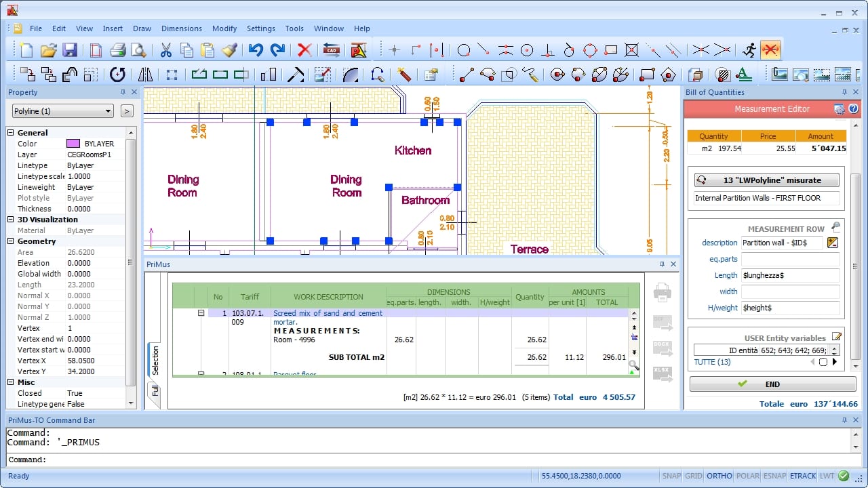Click the description field edit icon

click(x=833, y=243)
